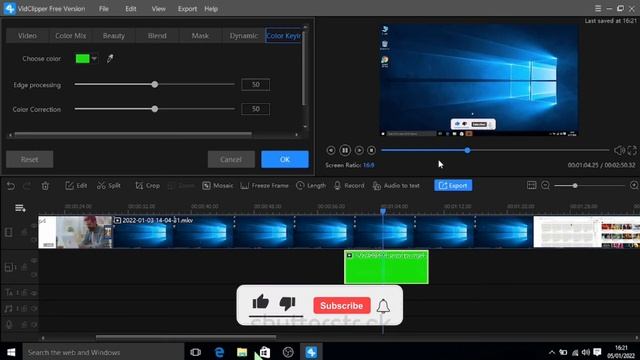Step forward to the next frame in the preview
The height and width of the screenshot is (360, 640).
[x=359, y=150]
